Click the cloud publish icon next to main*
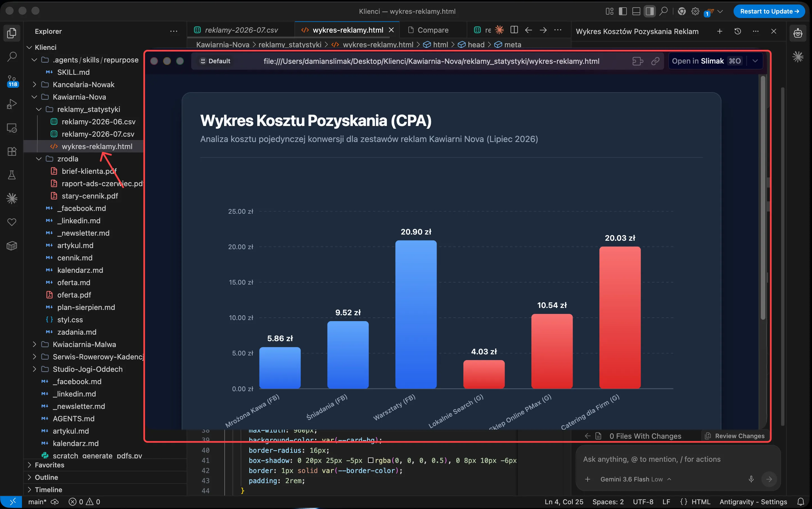The height and width of the screenshot is (509, 812). click(x=55, y=502)
